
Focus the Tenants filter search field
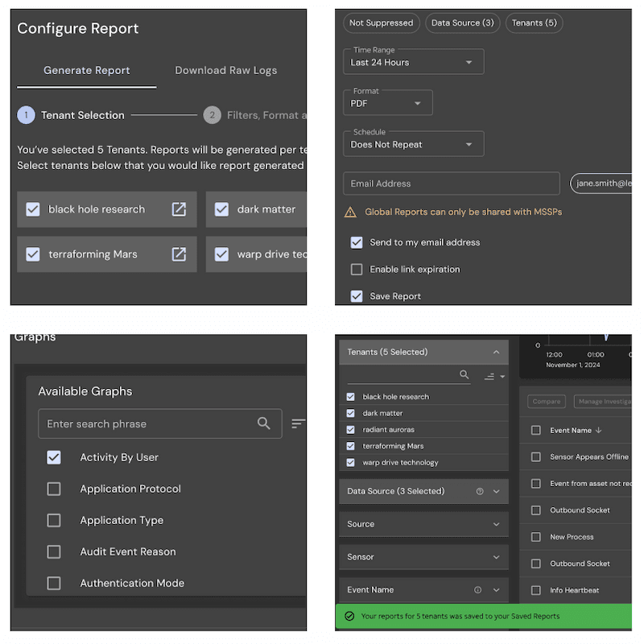(x=409, y=374)
